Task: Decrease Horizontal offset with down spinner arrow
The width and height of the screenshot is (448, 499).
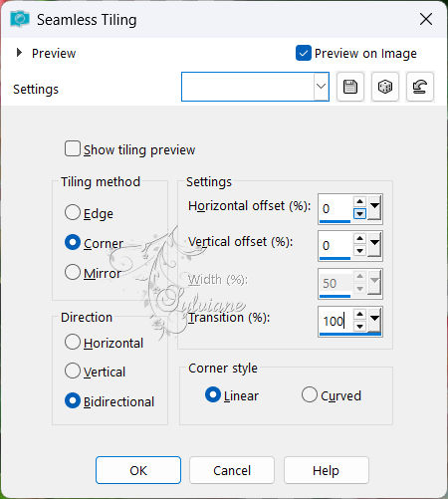Action: click(x=359, y=214)
